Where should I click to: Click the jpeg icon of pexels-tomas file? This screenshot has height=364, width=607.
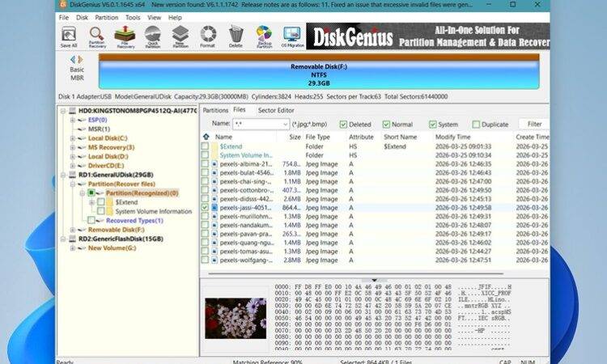pos(214,252)
